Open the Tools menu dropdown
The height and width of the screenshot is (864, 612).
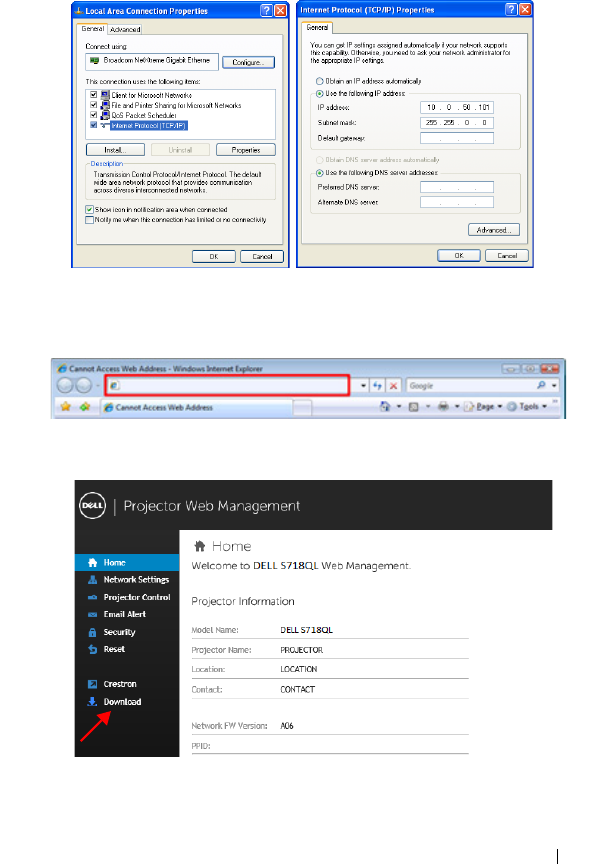click(527, 407)
